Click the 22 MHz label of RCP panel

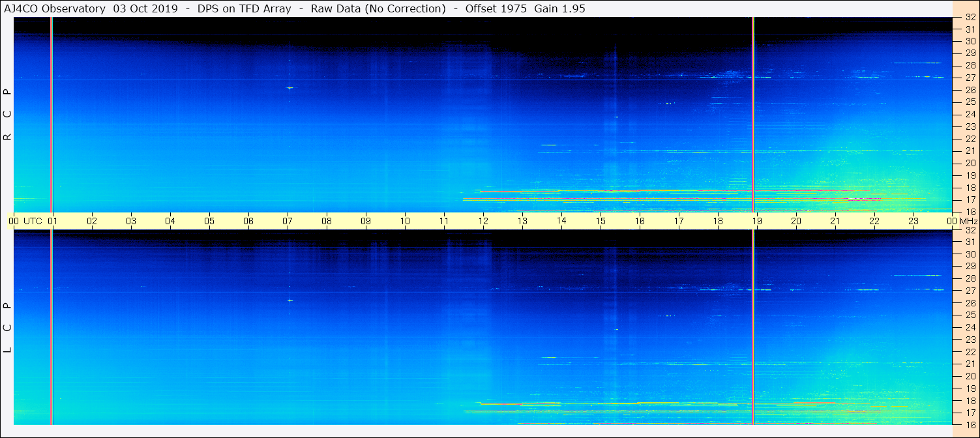[x=970, y=139]
